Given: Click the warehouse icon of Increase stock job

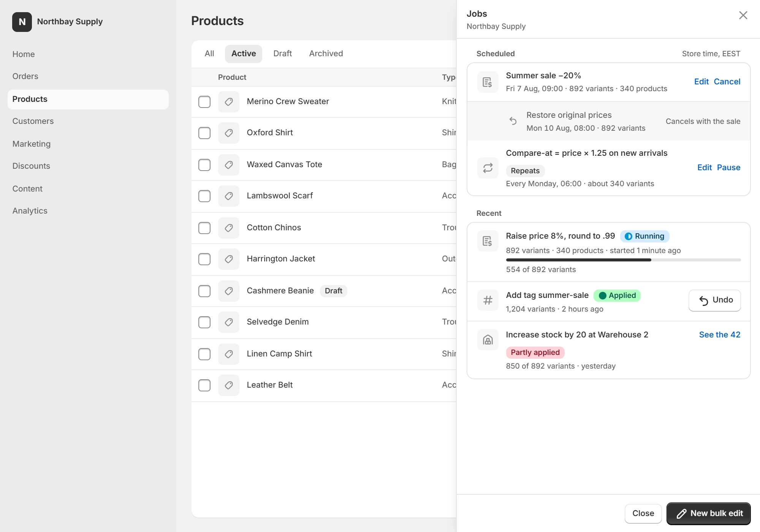Looking at the screenshot, I should tap(488, 340).
